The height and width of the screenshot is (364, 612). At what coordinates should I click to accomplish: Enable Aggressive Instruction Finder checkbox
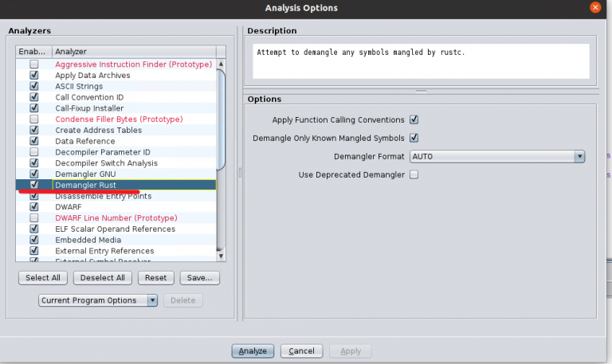33,65
